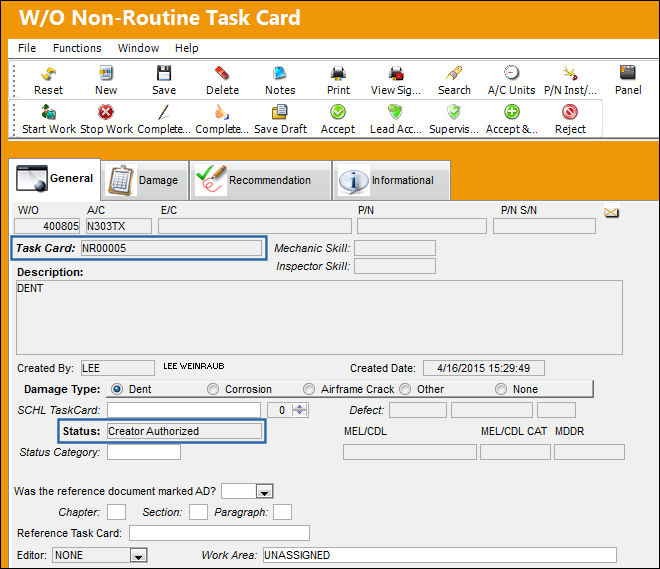Open the Window menu
The height and width of the screenshot is (569, 660).
138,48
